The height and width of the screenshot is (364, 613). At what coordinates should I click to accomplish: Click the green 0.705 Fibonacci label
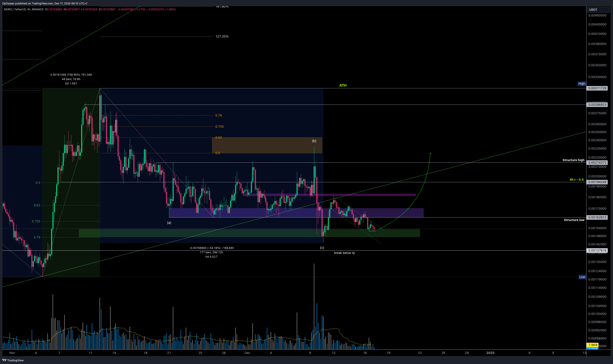tap(36, 221)
